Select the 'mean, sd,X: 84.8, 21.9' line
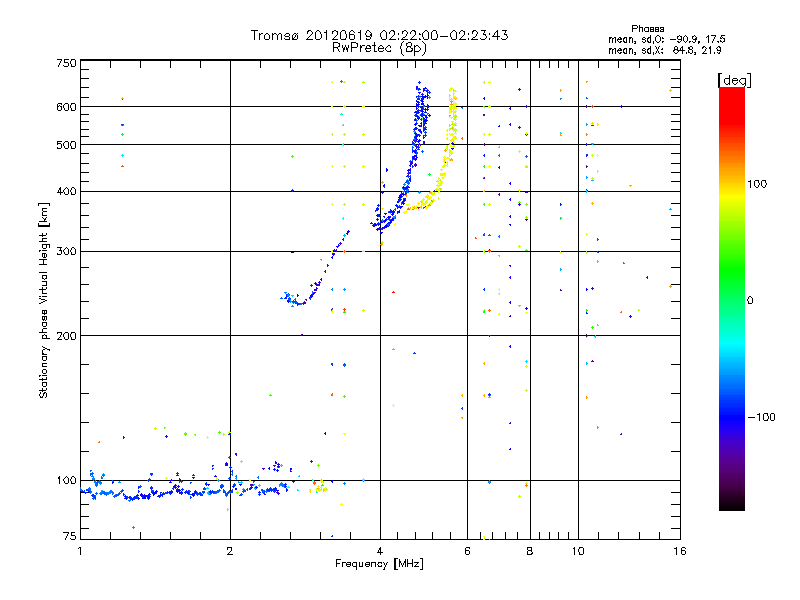800x600 pixels. pyautogui.click(x=664, y=50)
